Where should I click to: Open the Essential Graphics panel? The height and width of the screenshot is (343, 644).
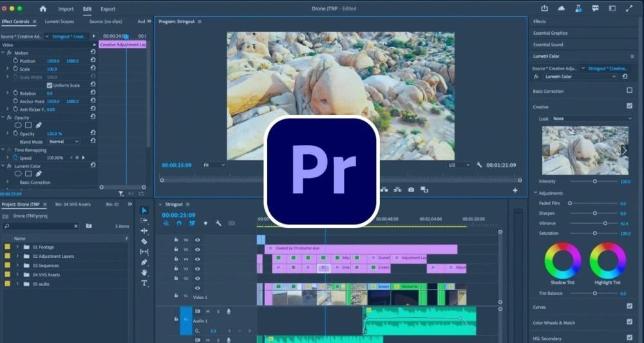pos(550,33)
